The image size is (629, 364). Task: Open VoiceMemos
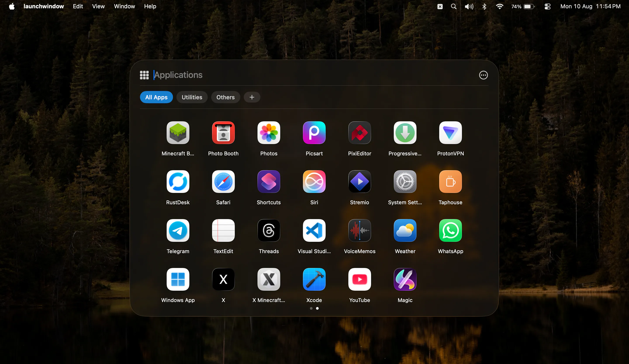pyautogui.click(x=359, y=230)
